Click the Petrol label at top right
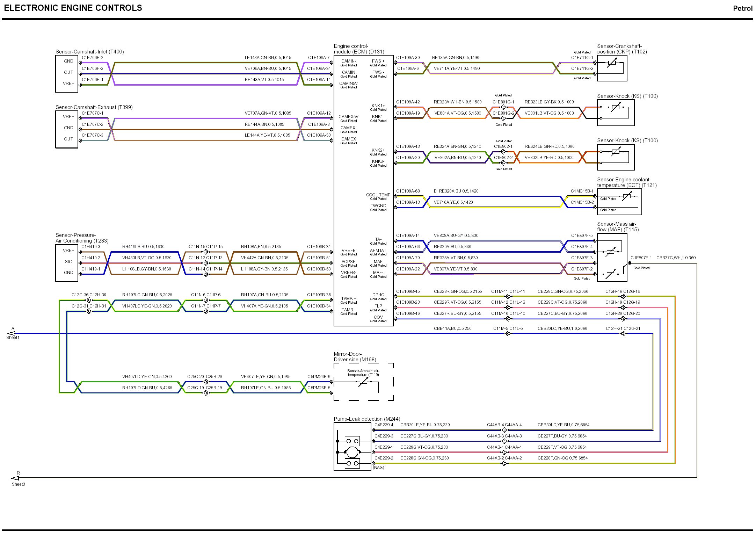The height and width of the screenshot is (535, 756). 742,8
